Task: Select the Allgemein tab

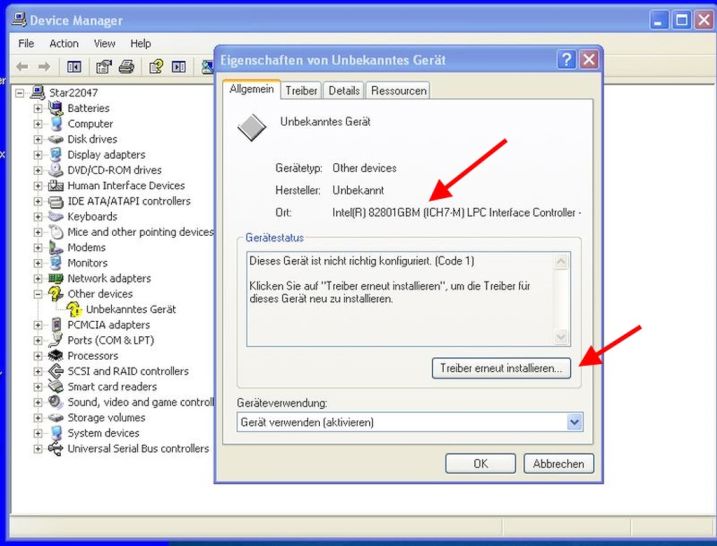Action: (251, 89)
